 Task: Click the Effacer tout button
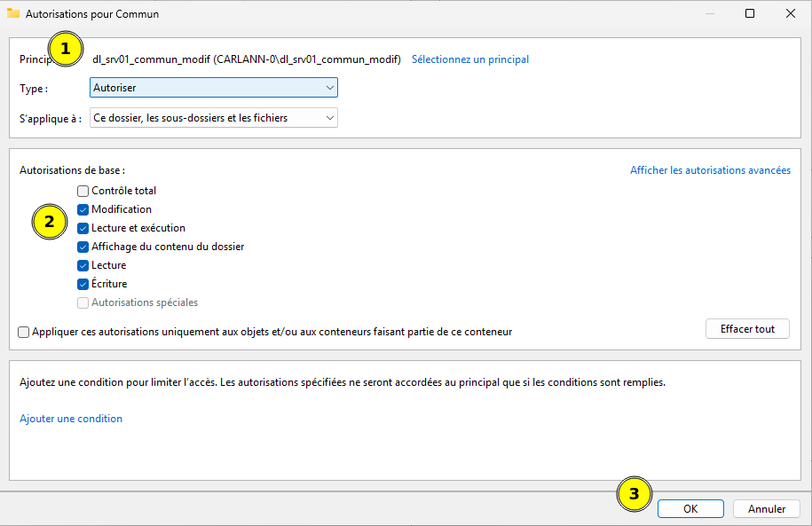[747, 329]
